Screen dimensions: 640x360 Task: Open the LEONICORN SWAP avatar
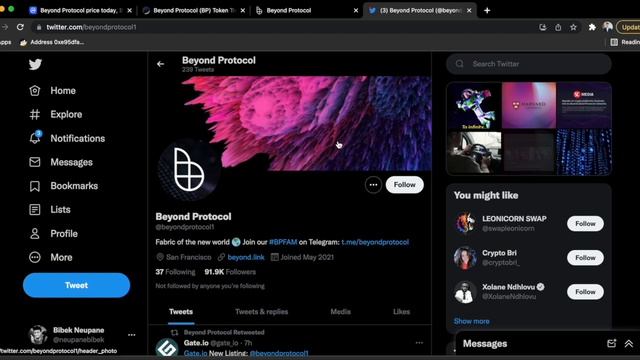465,223
